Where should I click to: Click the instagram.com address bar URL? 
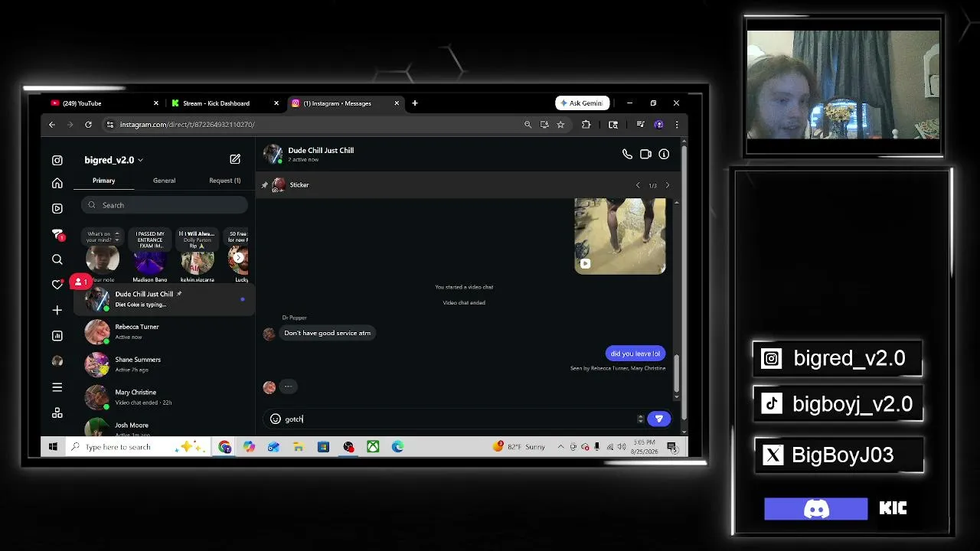[187, 124]
